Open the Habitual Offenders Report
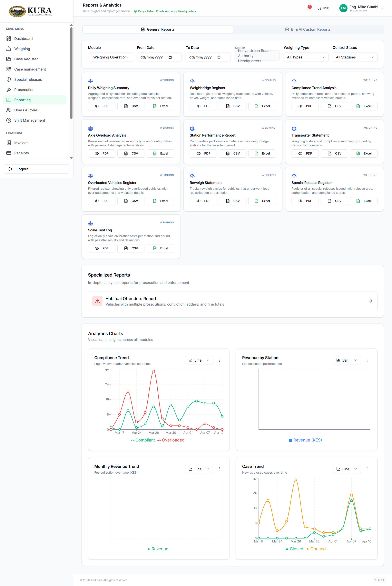 (x=233, y=301)
